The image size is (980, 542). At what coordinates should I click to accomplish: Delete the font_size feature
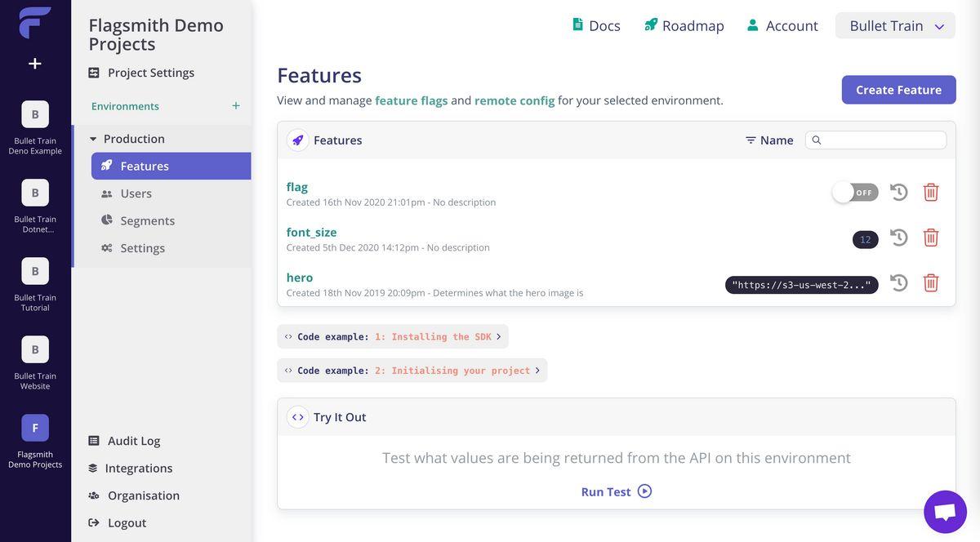[930, 238]
